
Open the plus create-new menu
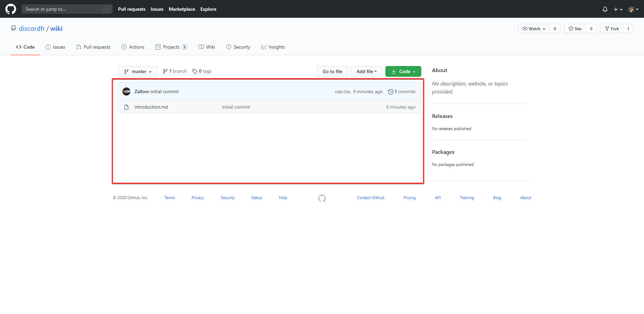click(618, 9)
